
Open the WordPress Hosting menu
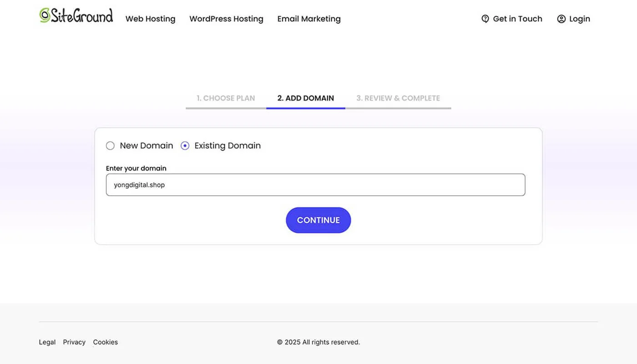pyautogui.click(x=226, y=19)
